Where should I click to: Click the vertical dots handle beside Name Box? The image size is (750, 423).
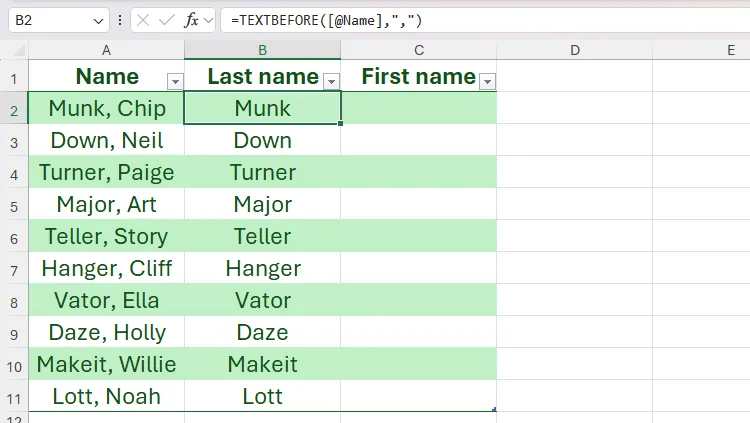coord(120,20)
